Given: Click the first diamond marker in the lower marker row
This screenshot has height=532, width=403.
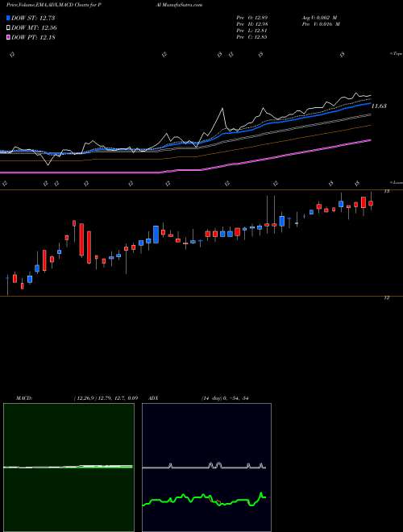Looking at the screenshot, I should 4,184.
